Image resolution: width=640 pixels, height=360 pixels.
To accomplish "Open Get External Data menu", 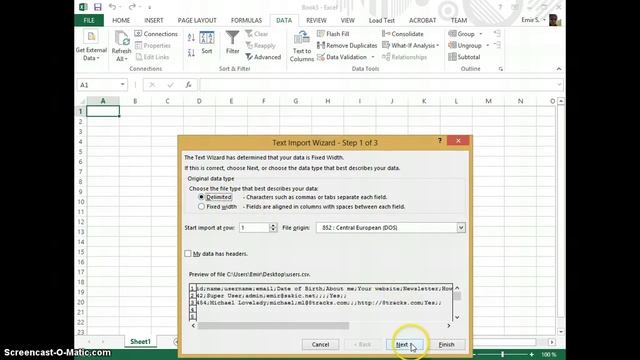I will tap(91, 46).
